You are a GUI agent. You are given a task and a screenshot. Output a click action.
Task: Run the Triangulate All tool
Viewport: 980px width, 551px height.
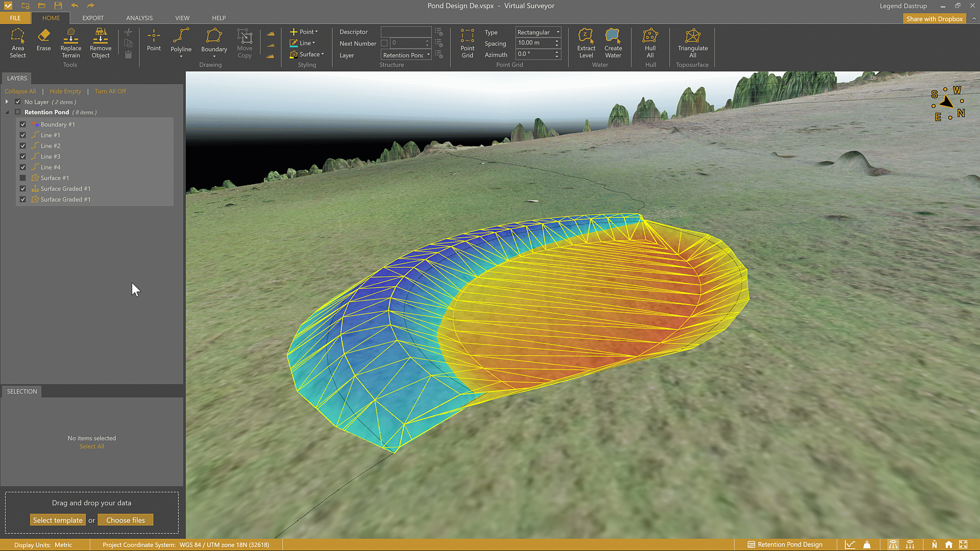point(692,43)
